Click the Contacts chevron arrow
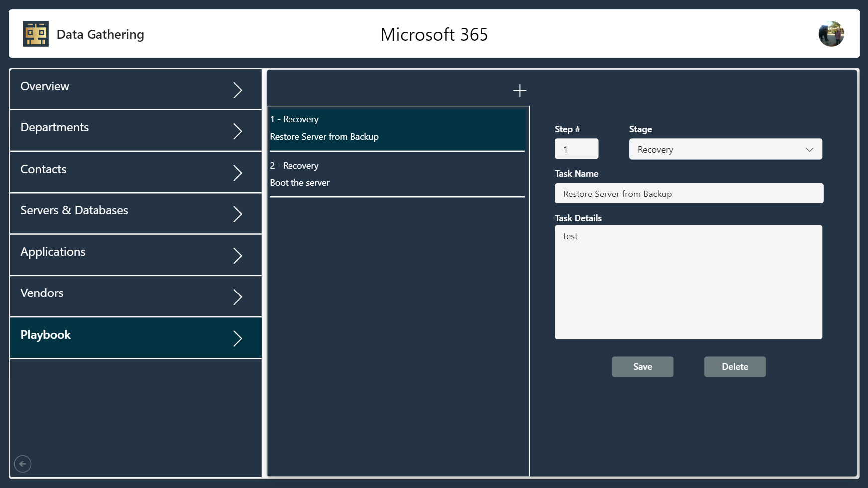The width and height of the screenshot is (868, 488). 238,173
